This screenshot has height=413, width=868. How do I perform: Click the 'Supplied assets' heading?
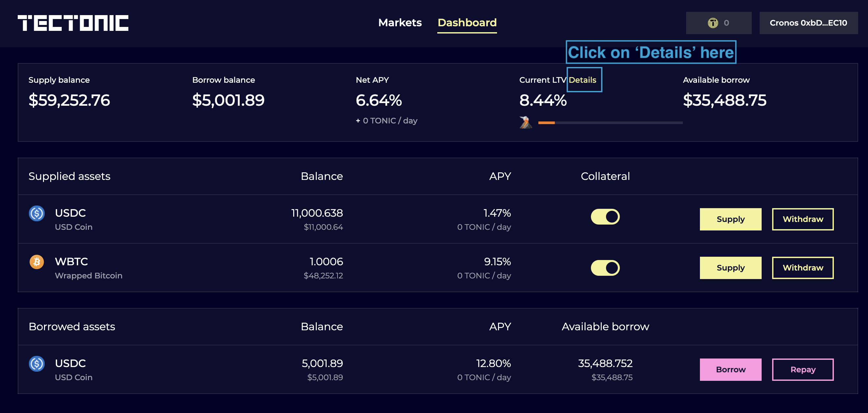pyautogui.click(x=69, y=176)
